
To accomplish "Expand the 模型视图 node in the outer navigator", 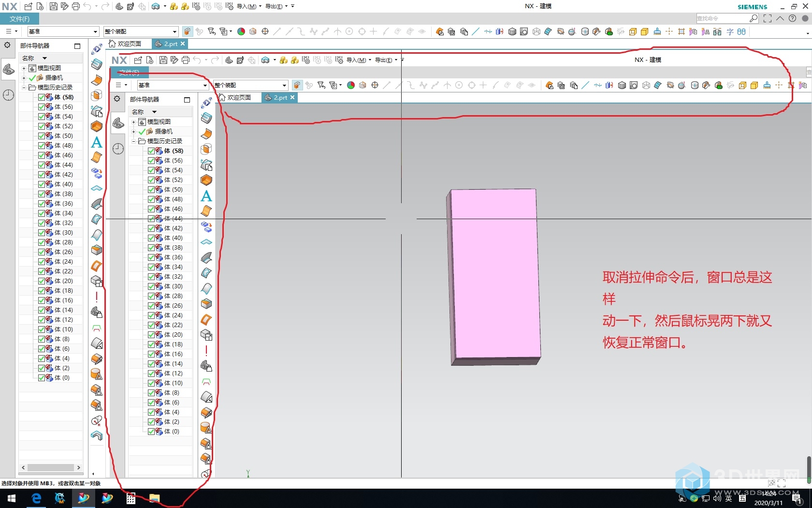I will click(x=24, y=68).
